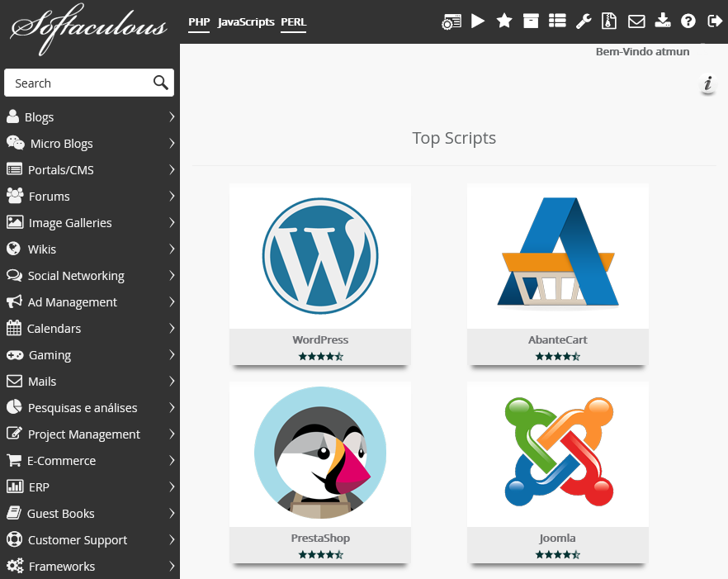Click the Joomla logo thumbnail
The image size is (728, 579).
(559, 452)
